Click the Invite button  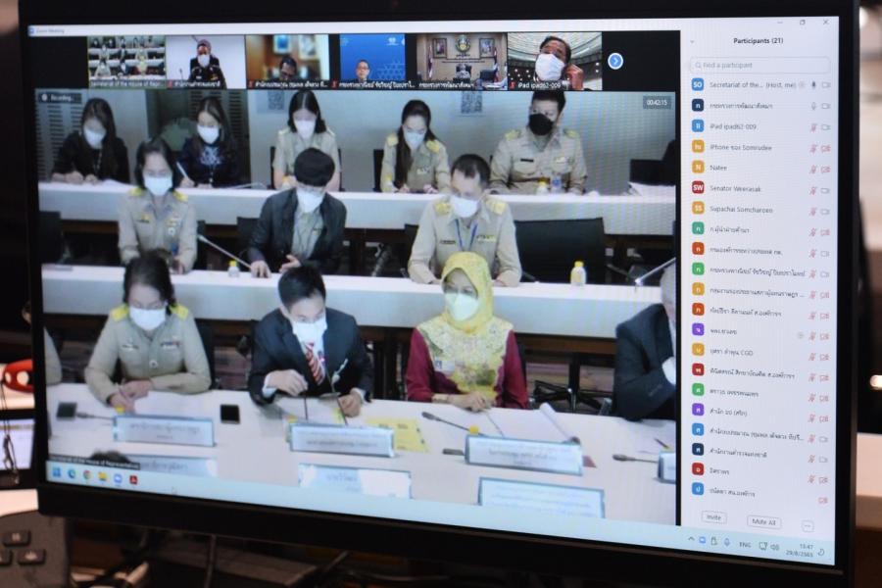[713, 516]
